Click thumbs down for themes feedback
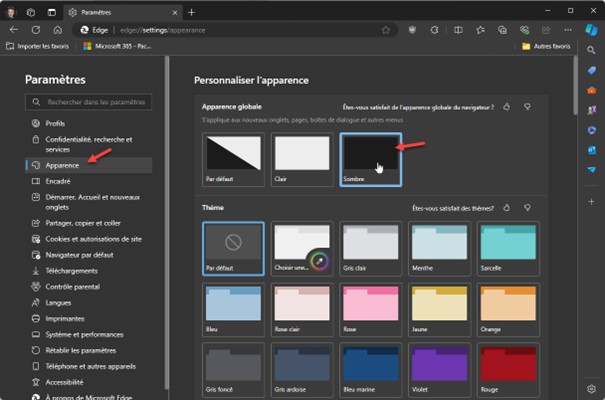 pyautogui.click(x=527, y=208)
